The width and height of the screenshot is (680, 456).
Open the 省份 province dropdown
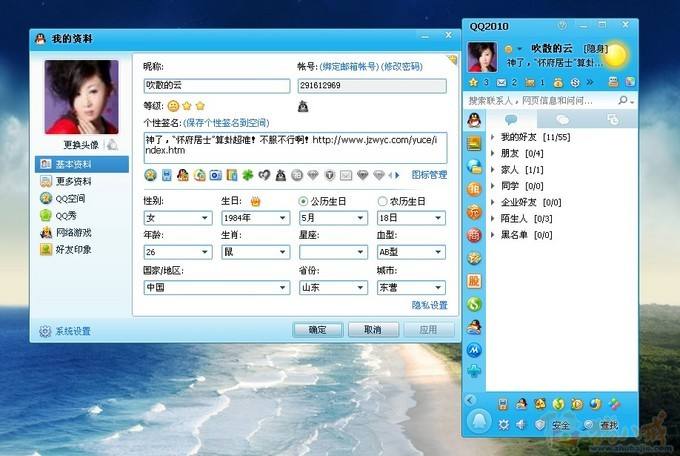tap(333, 288)
